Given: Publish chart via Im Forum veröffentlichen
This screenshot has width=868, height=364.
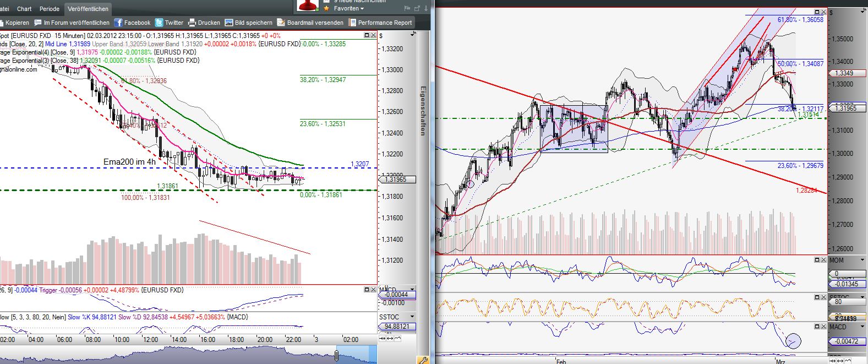Looking at the screenshot, I should pos(72,23).
